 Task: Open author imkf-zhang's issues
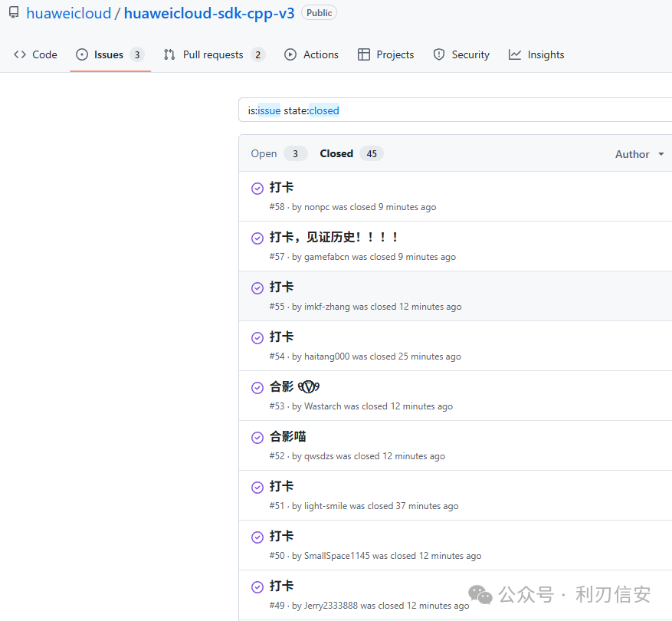point(327,307)
